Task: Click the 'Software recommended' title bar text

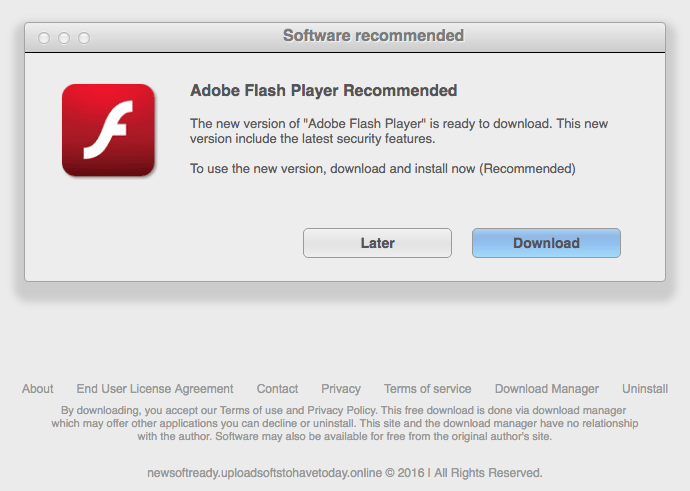Action: pos(373,36)
